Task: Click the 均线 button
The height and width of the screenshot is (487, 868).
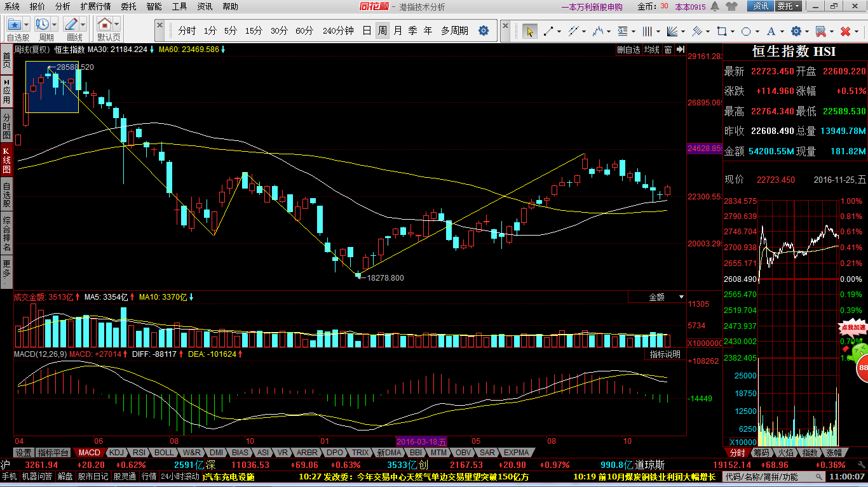Action: pyautogui.click(x=652, y=50)
